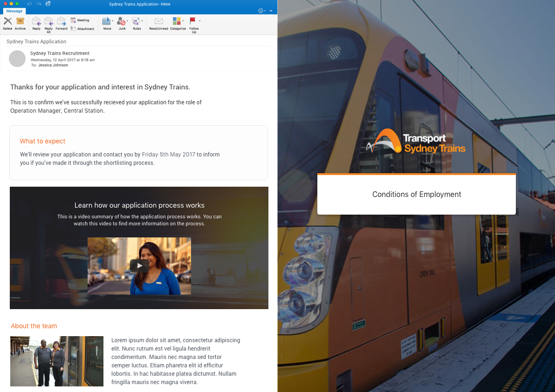Mark the sender as Junk
Image resolution: width=555 pixels, height=392 pixels.
(x=122, y=23)
